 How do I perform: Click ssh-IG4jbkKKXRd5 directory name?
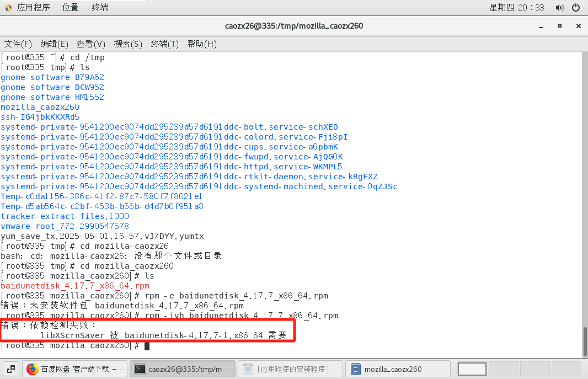pos(40,117)
